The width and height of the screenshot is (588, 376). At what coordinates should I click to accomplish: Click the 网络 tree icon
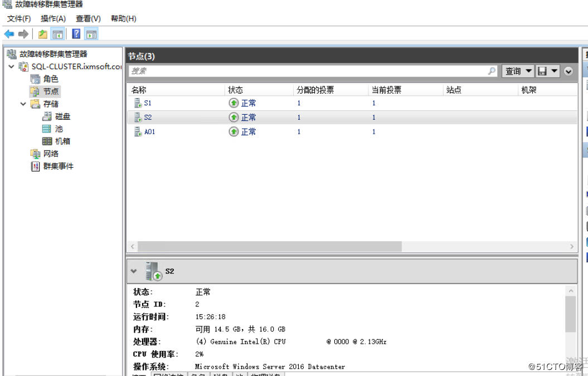pos(35,154)
